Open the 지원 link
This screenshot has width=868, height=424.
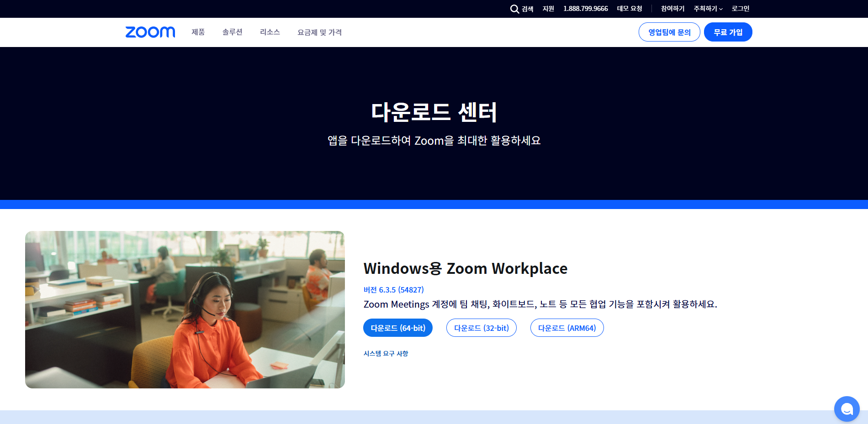[x=548, y=9]
